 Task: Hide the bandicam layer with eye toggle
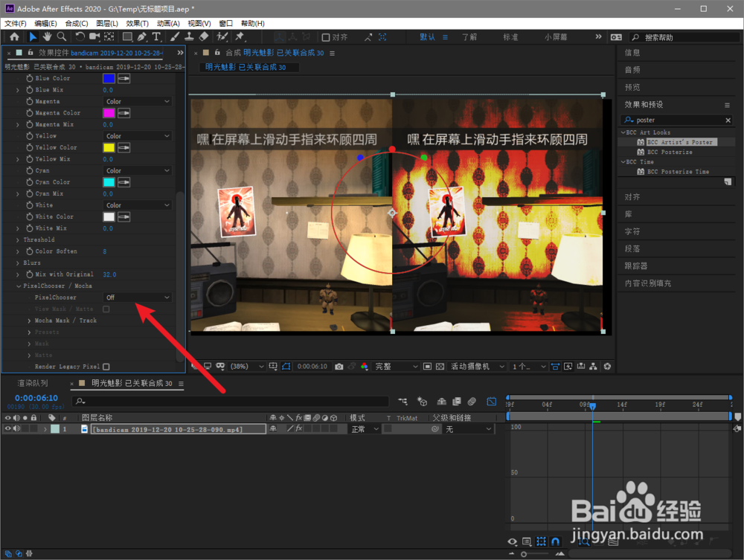(x=7, y=428)
